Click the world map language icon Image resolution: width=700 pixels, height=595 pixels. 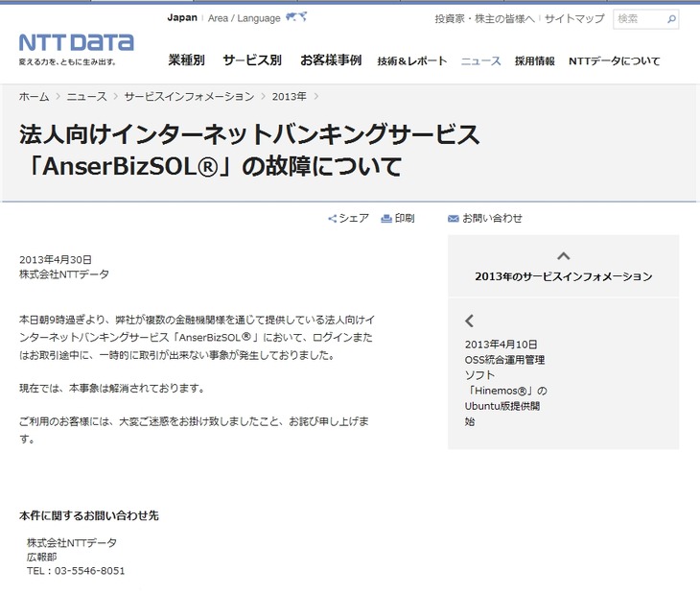pyautogui.click(x=296, y=17)
